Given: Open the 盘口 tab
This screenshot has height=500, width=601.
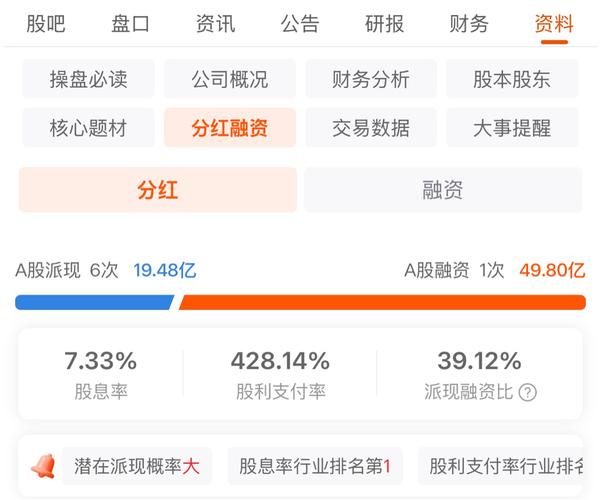Looking at the screenshot, I should (130, 23).
